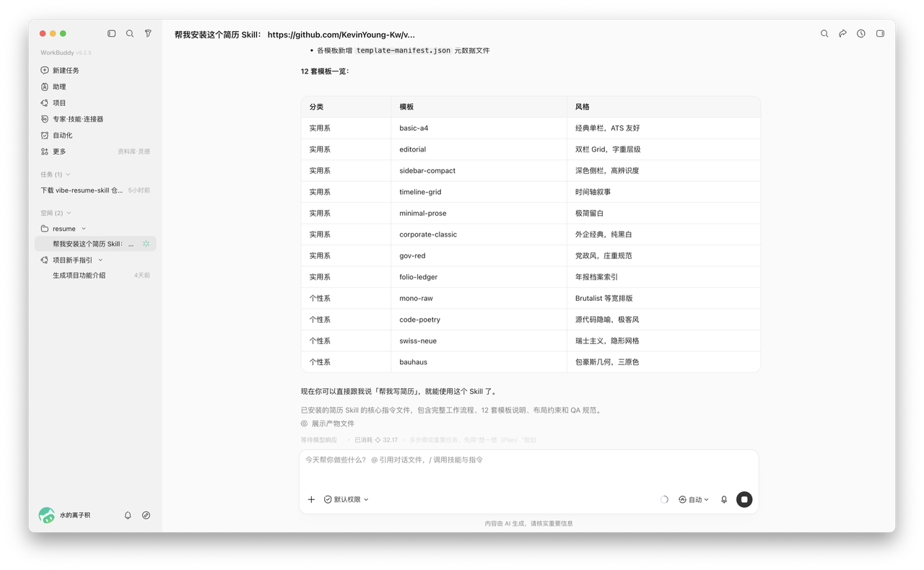Open 资料库·灵感 link in sidebar
Image resolution: width=924 pixels, height=570 pixels.
tap(134, 152)
